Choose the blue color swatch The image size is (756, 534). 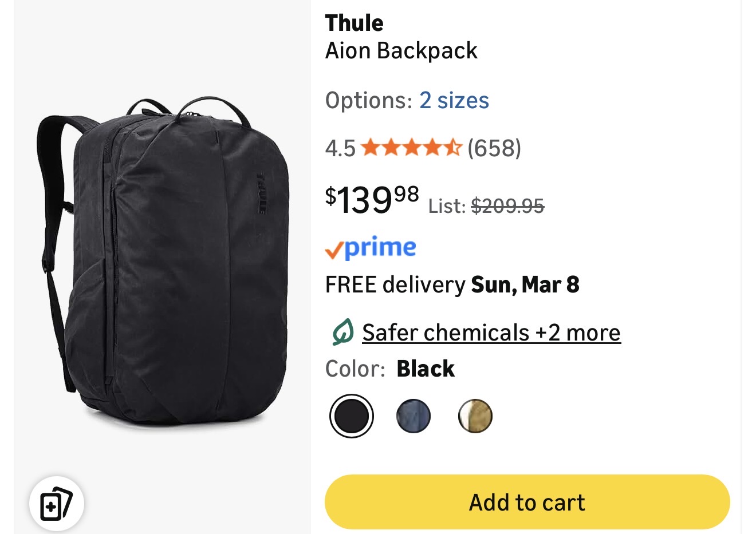(x=413, y=416)
